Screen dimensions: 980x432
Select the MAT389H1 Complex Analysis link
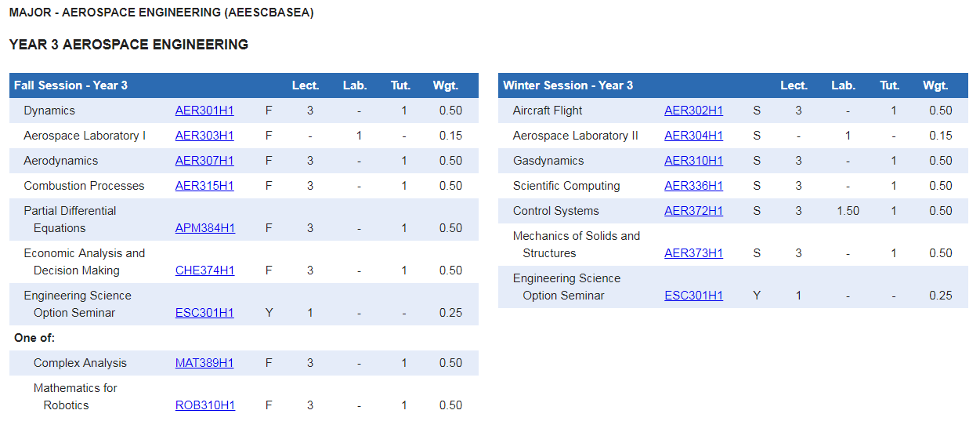204,363
